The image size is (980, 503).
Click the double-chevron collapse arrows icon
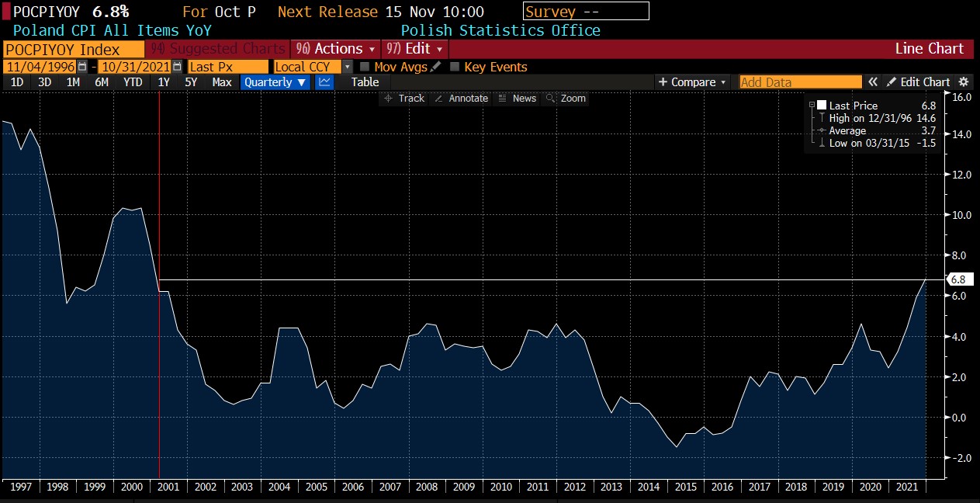[x=873, y=82]
